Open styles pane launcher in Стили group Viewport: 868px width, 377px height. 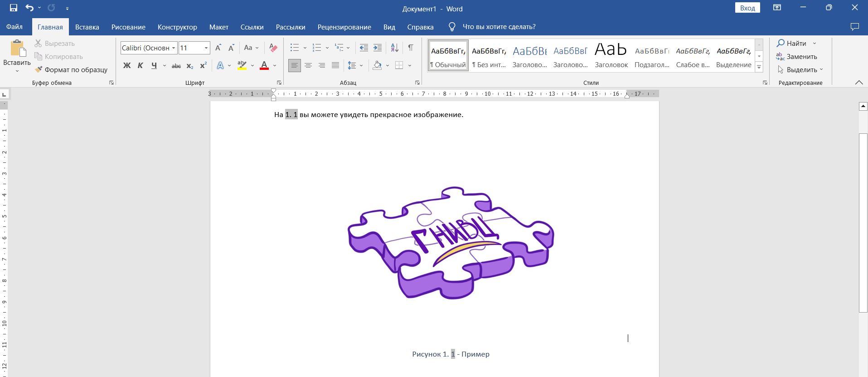tap(765, 83)
